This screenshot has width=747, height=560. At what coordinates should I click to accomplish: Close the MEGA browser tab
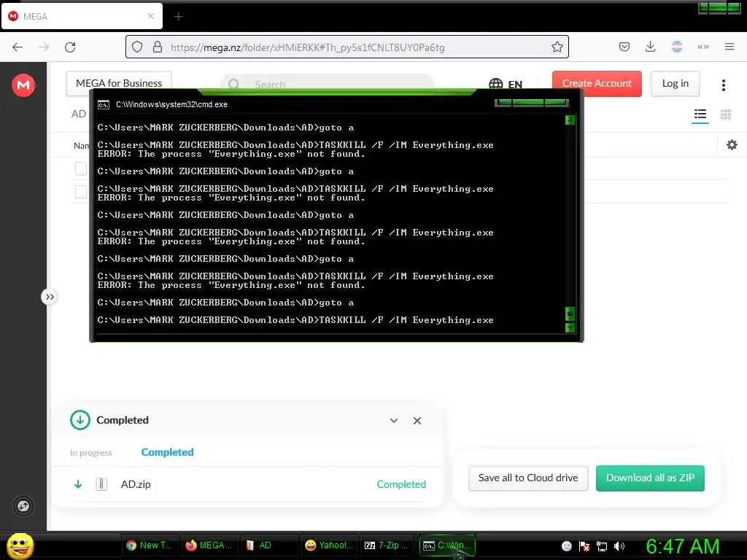point(151,16)
